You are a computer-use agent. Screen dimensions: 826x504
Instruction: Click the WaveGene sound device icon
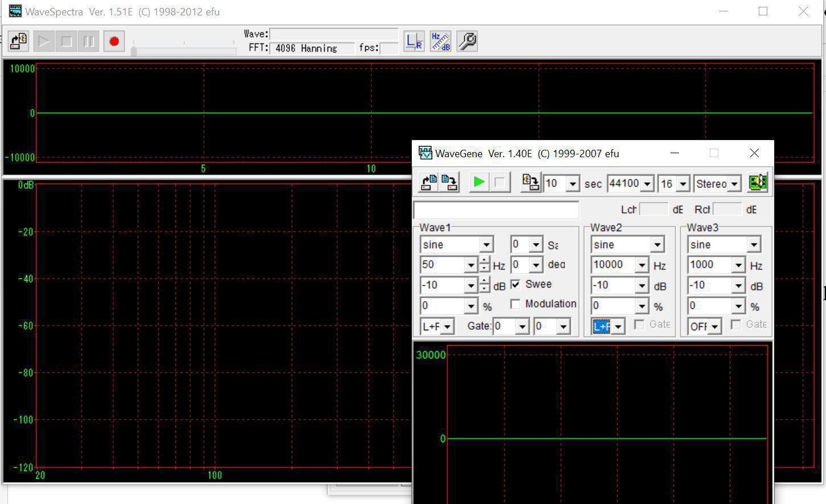coord(757,183)
